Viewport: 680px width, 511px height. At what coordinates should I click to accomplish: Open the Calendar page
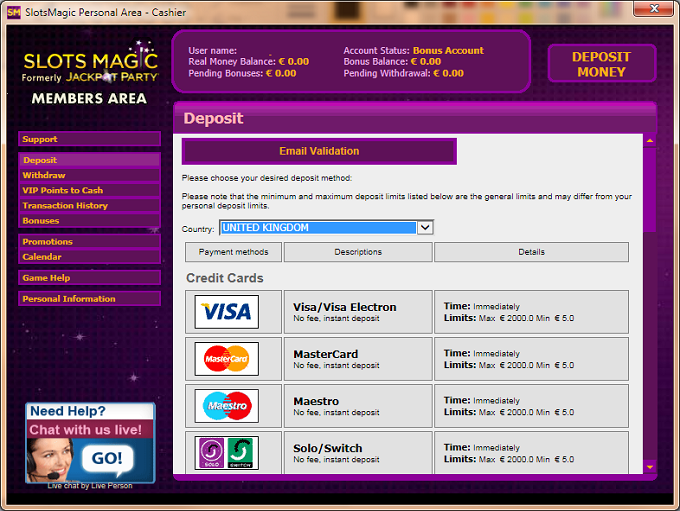tap(89, 257)
